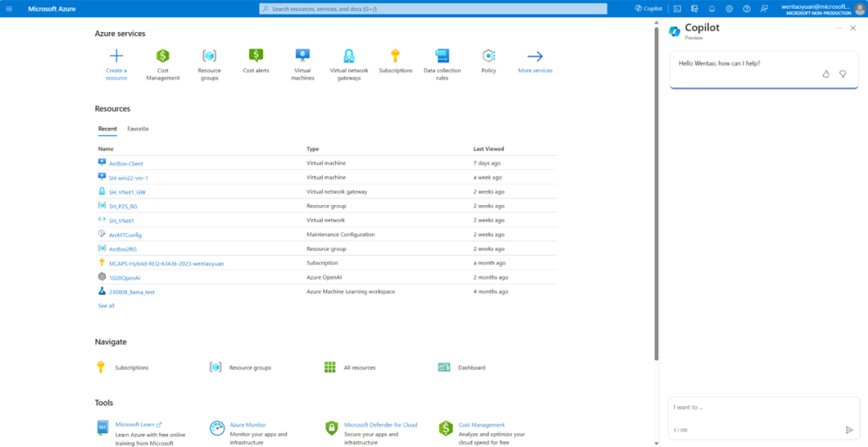The image size is (868, 447).
Task: Open the account avatar menu
Action: pos(858,9)
